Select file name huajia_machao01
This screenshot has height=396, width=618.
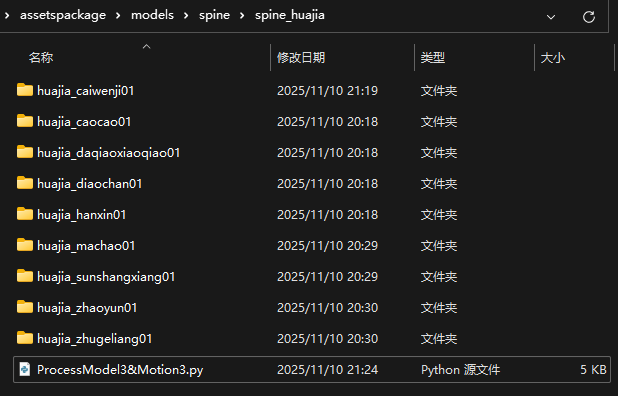(x=86, y=246)
